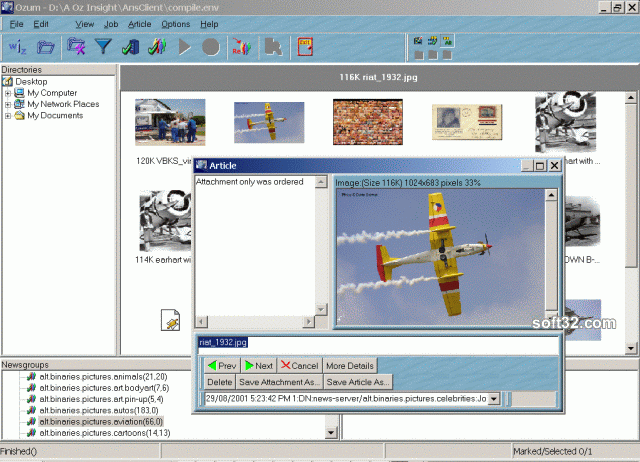The height and width of the screenshot is (462, 640).
Task: Click the More Details button
Action: (350, 366)
